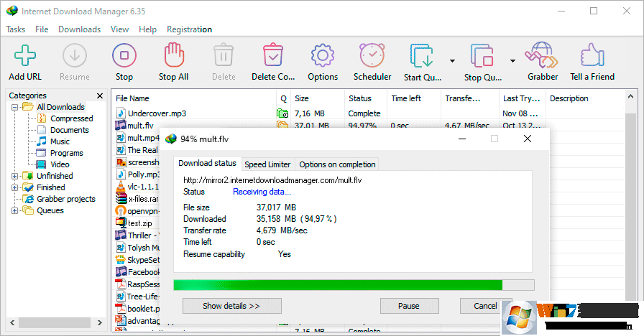Click the Pause button in the download dialog
This screenshot has height=336, width=644.
(409, 306)
